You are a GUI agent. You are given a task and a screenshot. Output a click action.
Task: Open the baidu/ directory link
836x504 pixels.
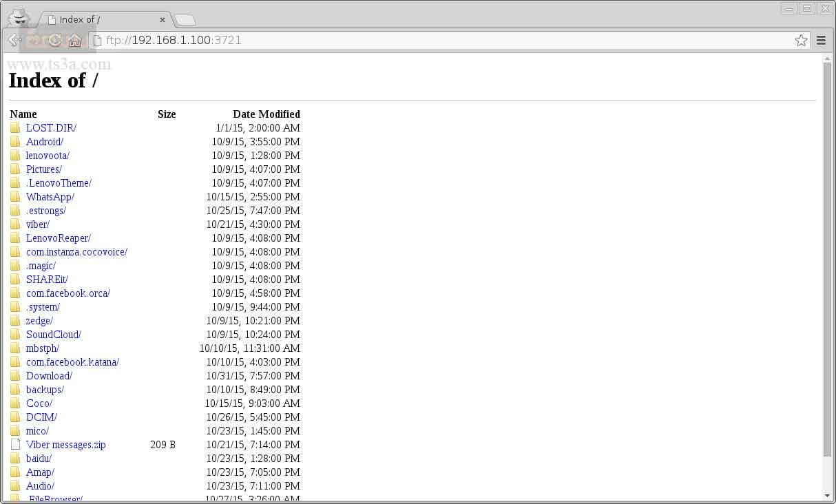click(x=39, y=459)
